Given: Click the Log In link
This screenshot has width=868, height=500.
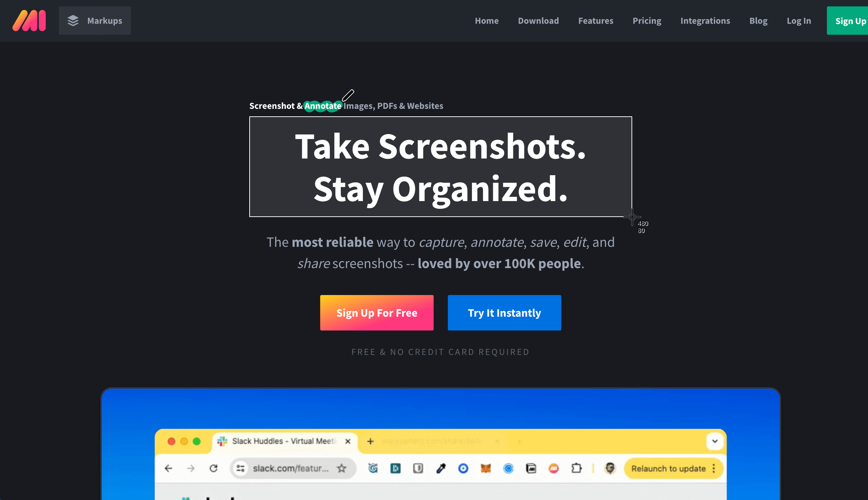Looking at the screenshot, I should (799, 21).
